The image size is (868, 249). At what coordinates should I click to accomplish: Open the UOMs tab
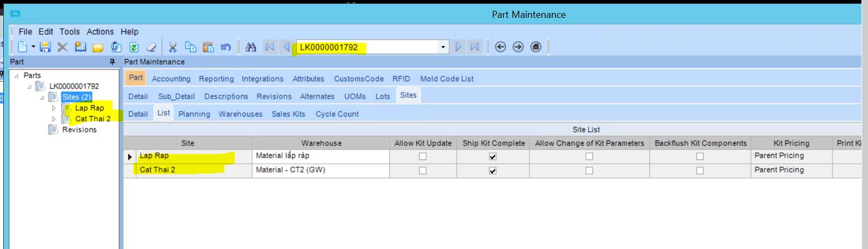tap(355, 97)
